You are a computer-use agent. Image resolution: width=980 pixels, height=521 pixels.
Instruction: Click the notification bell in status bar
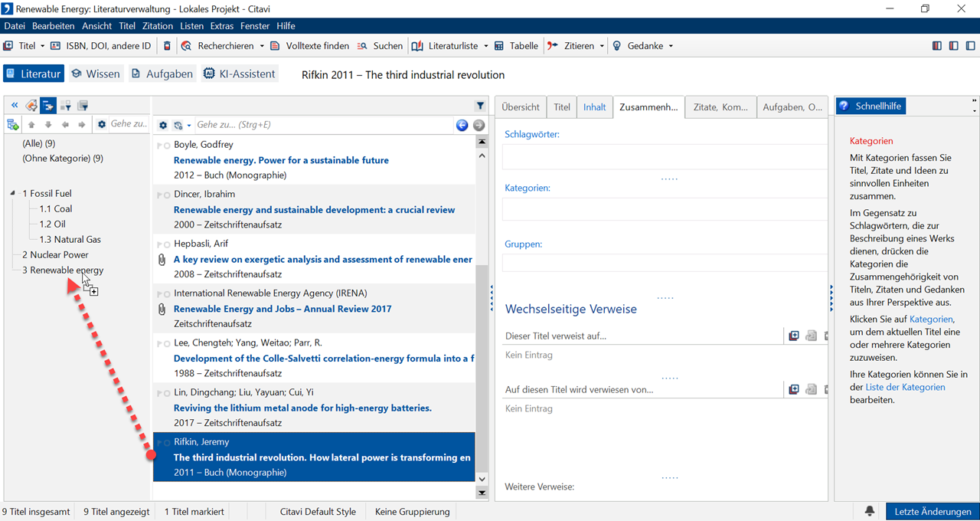[871, 511]
